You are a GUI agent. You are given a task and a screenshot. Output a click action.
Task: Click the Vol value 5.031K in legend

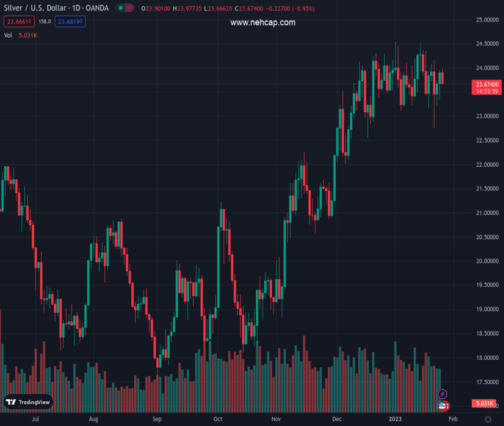30,35
